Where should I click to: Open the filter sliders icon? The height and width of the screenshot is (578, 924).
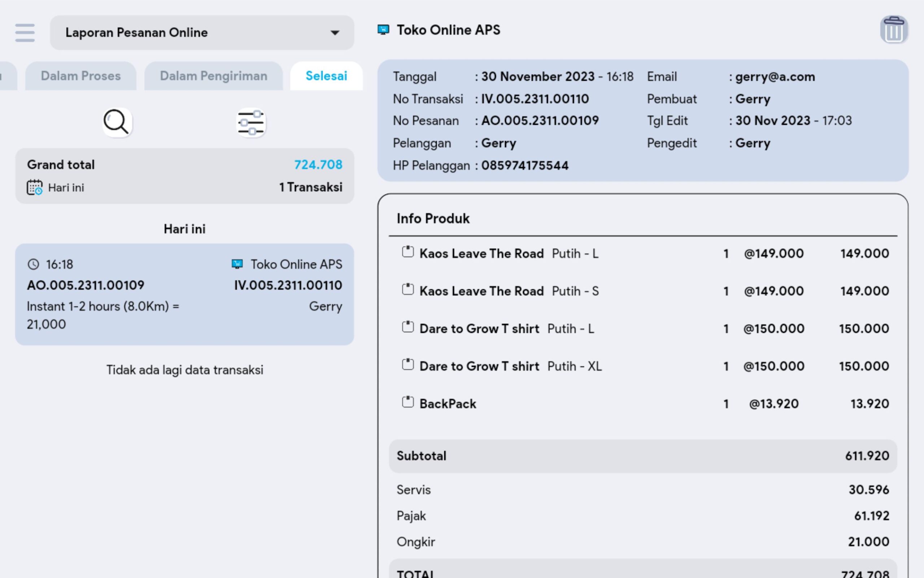click(251, 123)
